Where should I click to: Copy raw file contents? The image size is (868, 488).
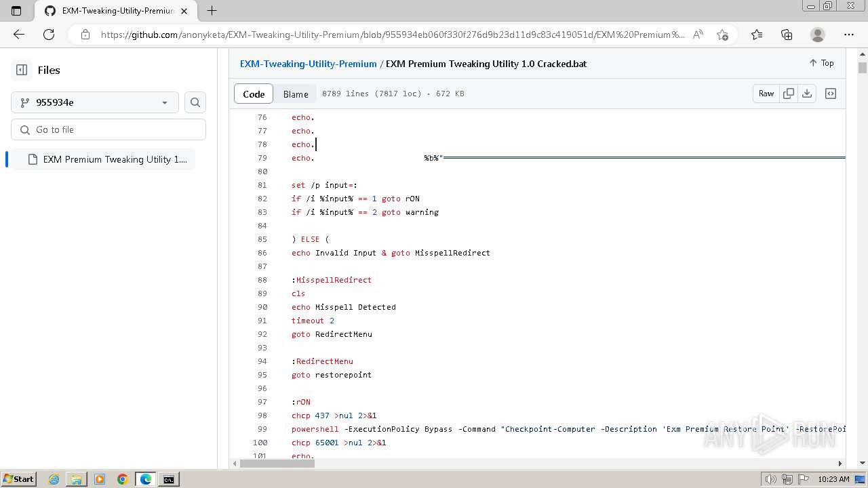pos(789,94)
